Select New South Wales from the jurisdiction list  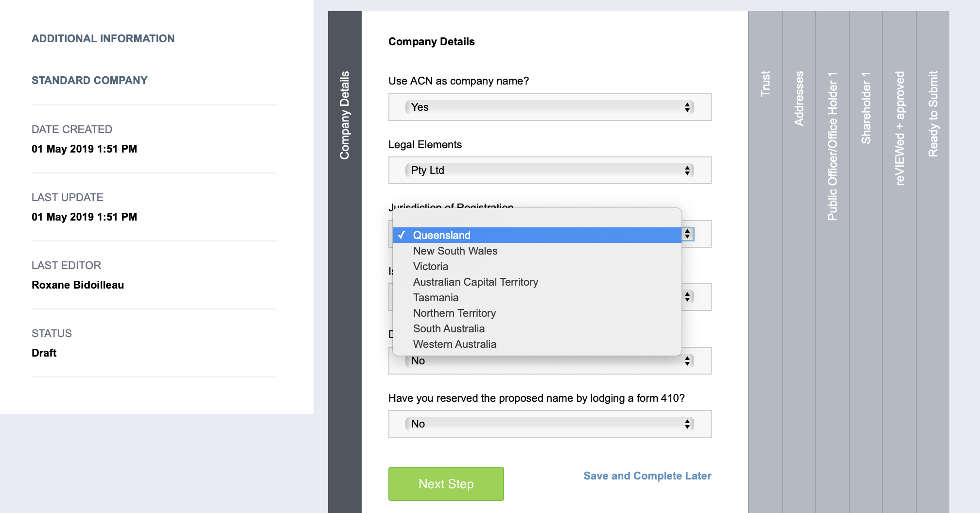pyautogui.click(x=455, y=251)
